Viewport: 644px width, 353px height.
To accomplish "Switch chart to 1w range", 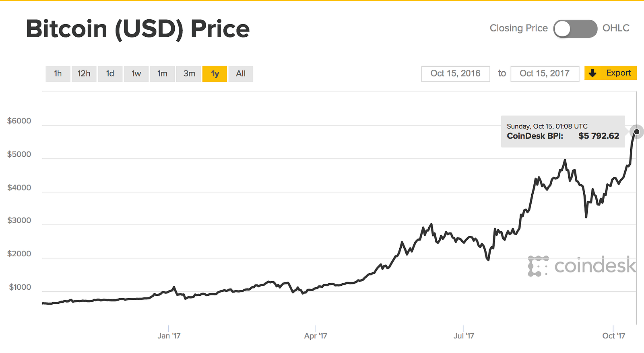I will pos(136,74).
